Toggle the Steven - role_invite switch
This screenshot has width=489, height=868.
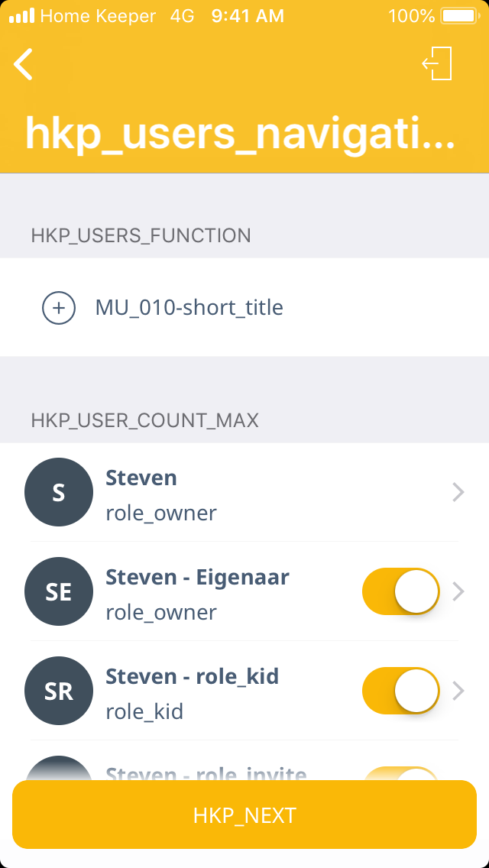click(401, 774)
